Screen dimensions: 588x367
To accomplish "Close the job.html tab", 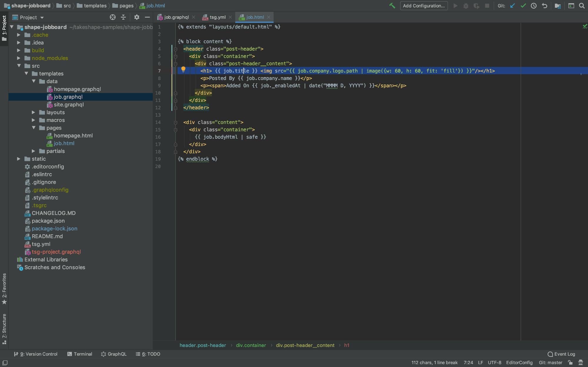I will click(269, 17).
